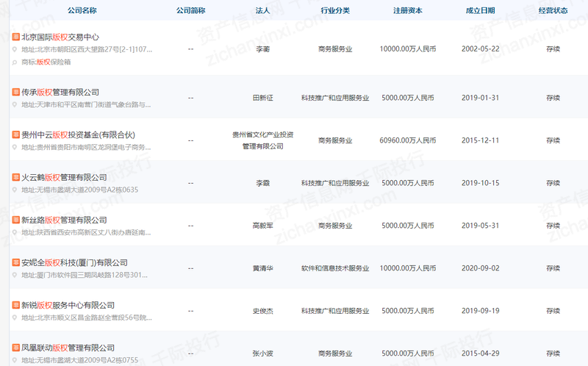
Task: Click the location pin icon next to 厦门市软件园 address
Action: pyautogui.click(x=15, y=276)
